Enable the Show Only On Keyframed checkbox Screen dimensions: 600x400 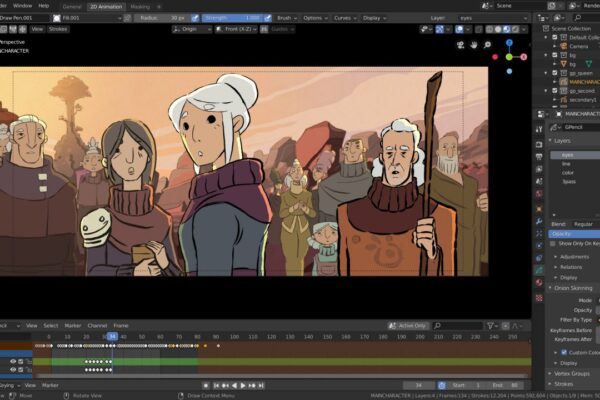pyautogui.click(x=552, y=243)
